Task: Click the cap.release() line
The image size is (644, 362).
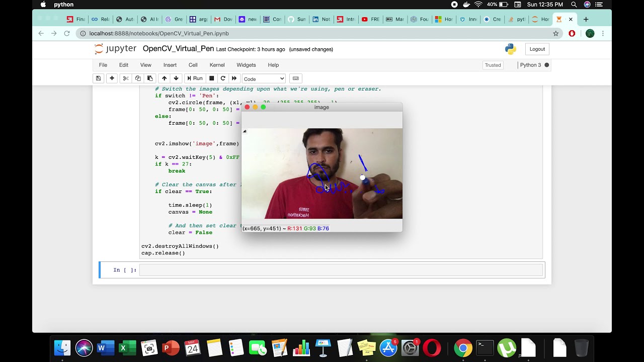Action: pyautogui.click(x=163, y=253)
